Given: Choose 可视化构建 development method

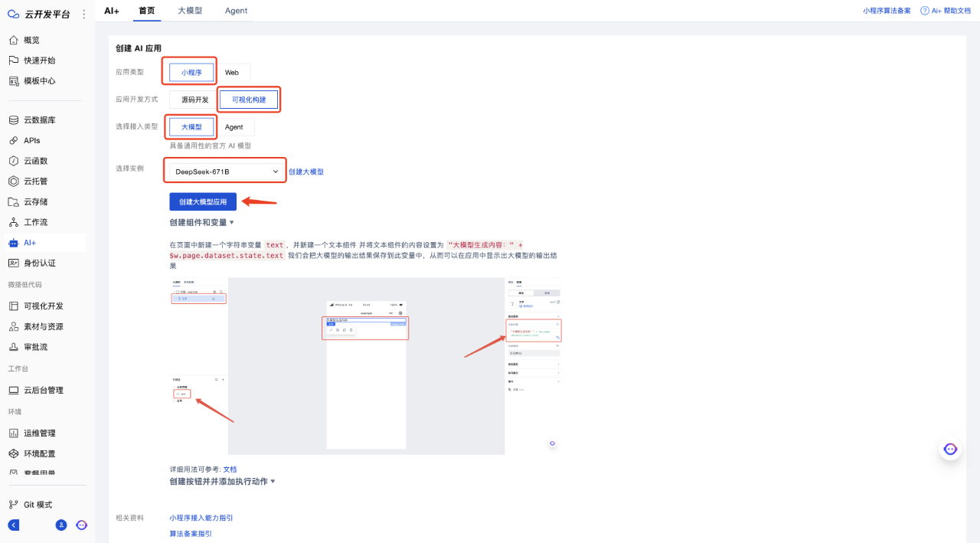Looking at the screenshot, I should [249, 100].
